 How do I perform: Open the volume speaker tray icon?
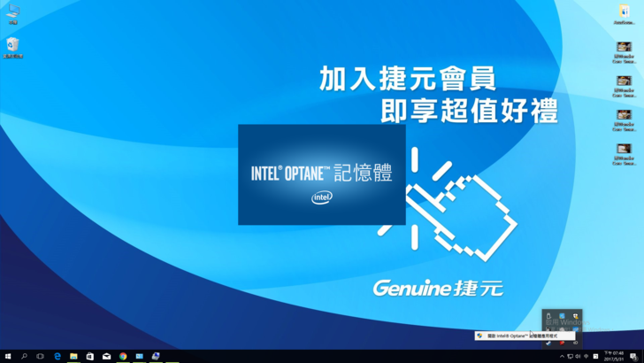(578, 357)
